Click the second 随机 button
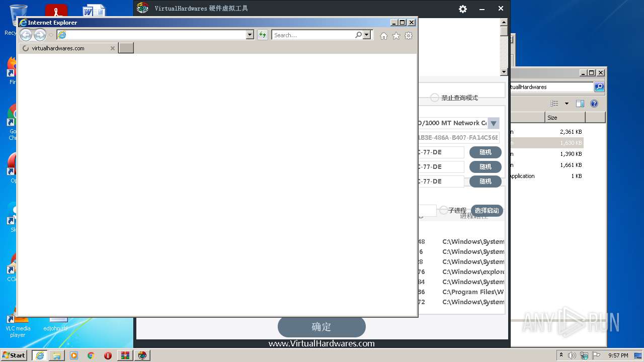 [486, 167]
